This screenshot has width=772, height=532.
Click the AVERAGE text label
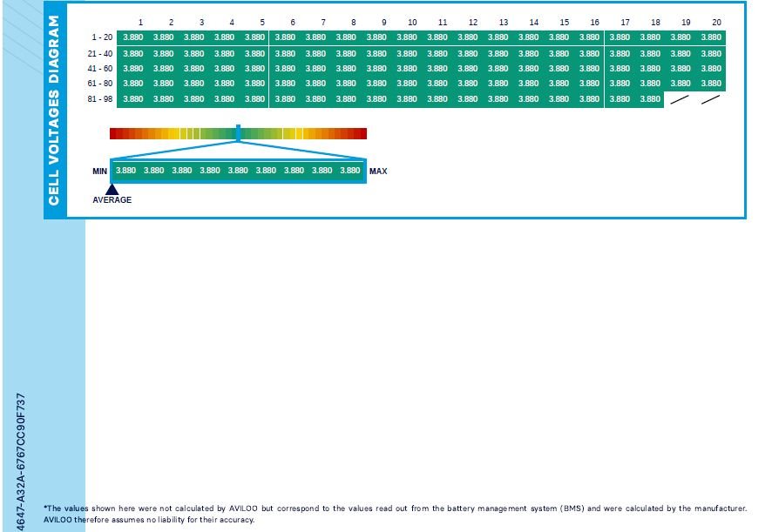point(112,200)
